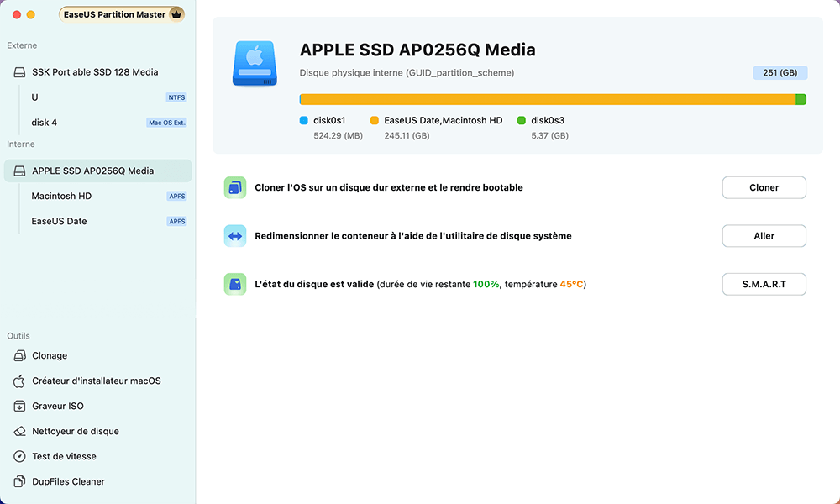Screen dimensions: 840x504
Task: Click the Apple logo installer creator icon
Action: tap(19, 381)
